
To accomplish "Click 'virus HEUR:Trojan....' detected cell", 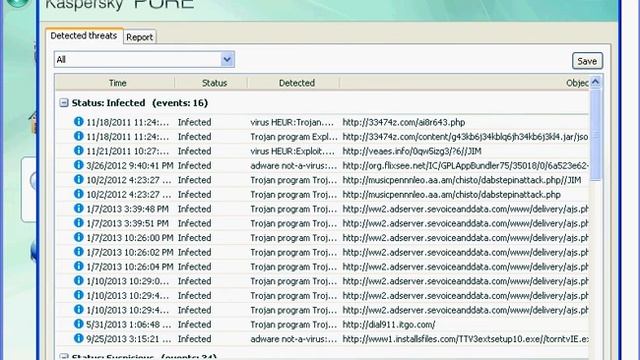I will [x=292, y=122].
